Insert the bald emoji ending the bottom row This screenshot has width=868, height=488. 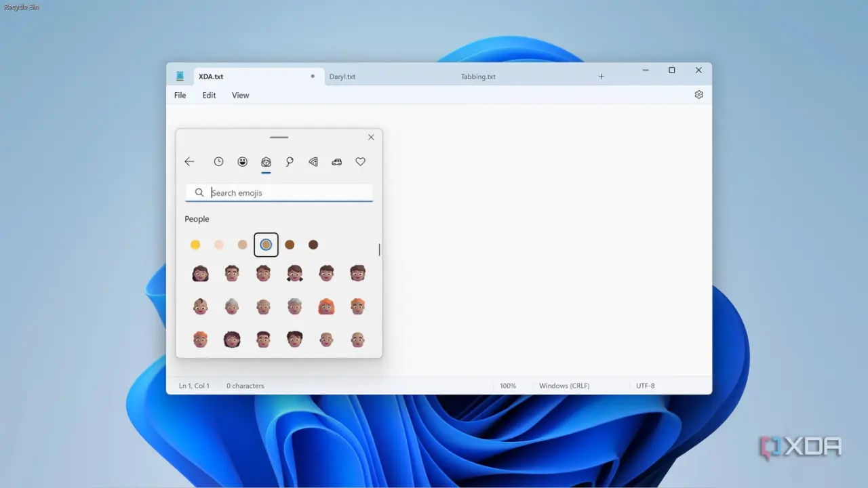point(357,339)
